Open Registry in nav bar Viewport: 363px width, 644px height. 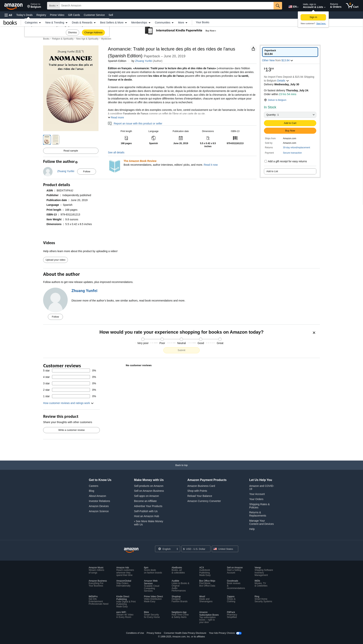(41, 15)
